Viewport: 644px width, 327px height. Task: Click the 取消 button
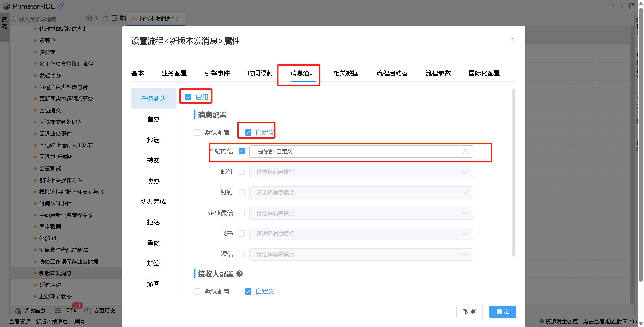[469, 312]
